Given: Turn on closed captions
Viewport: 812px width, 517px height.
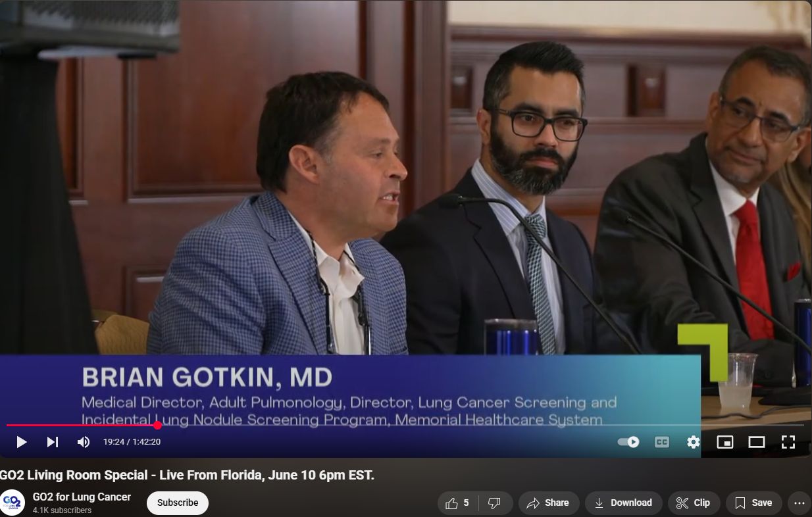Looking at the screenshot, I should 661,442.
